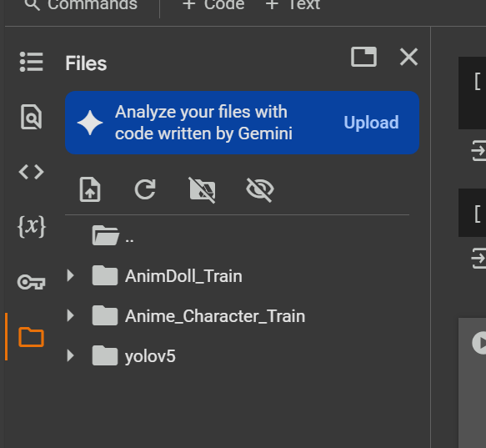Add a new Code cell
The height and width of the screenshot is (448, 486).
pyautogui.click(x=213, y=5)
